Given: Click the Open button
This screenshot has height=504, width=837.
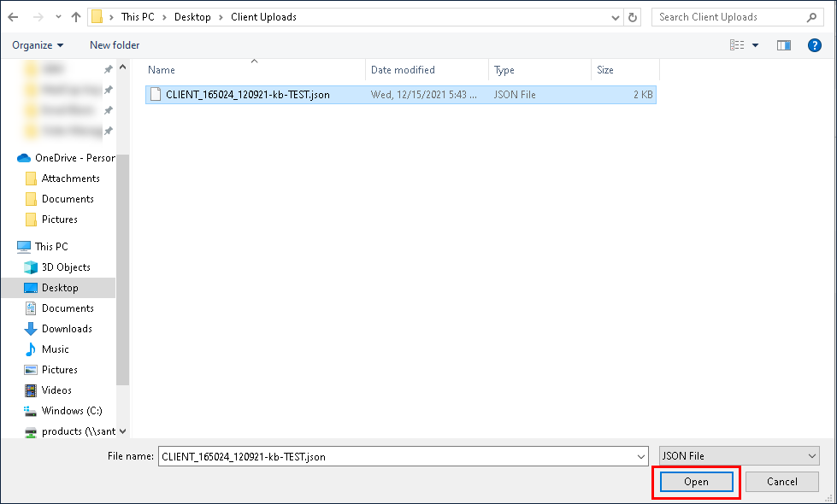Looking at the screenshot, I should point(696,482).
